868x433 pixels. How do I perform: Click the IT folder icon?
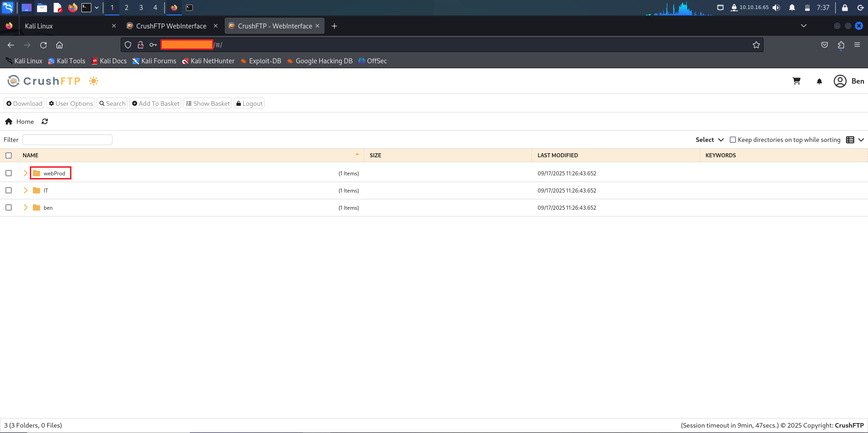pos(37,190)
